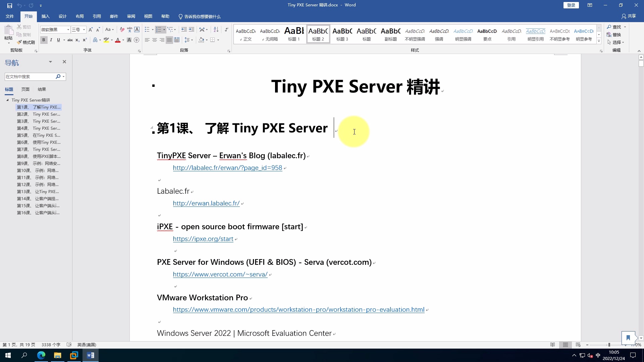Activate center text alignment
644x362 pixels.
pos(155,40)
